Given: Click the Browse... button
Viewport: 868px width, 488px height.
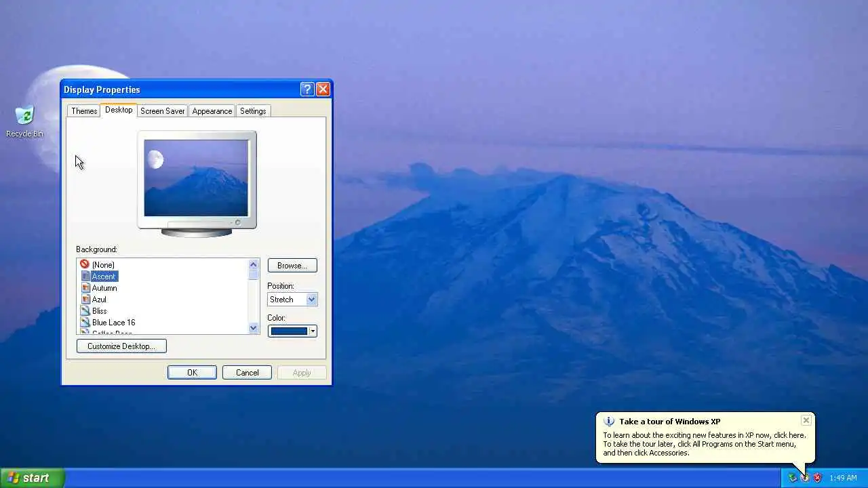Looking at the screenshot, I should click(x=292, y=265).
